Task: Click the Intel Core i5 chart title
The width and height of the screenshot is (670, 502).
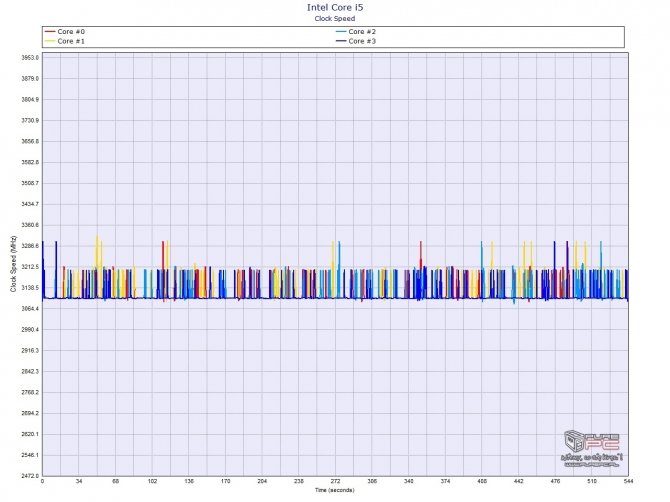Action: [335, 7]
